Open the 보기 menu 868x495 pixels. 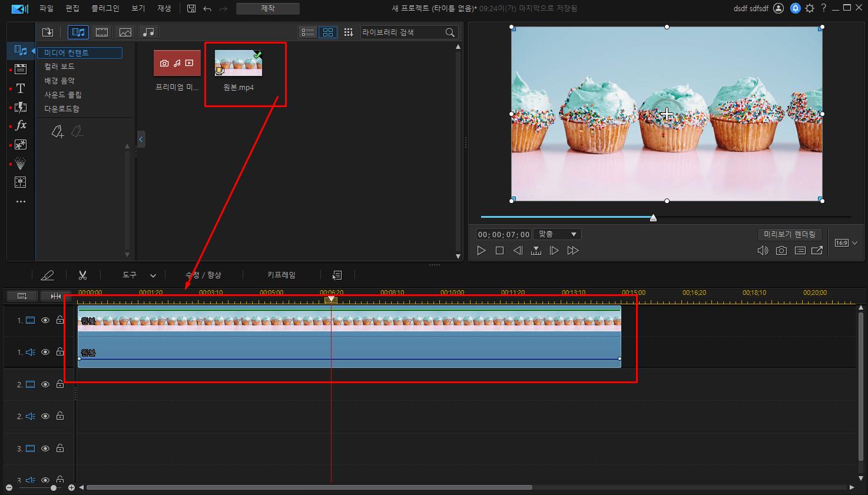[138, 8]
